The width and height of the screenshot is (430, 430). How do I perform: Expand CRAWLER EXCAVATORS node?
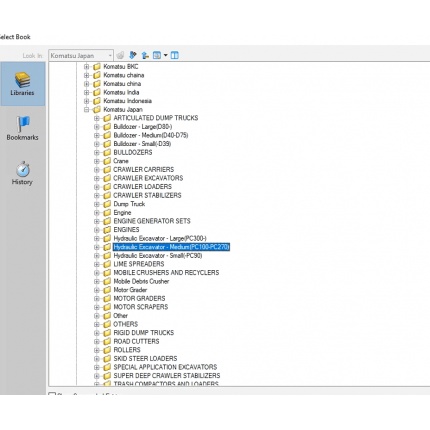(97, 178)
